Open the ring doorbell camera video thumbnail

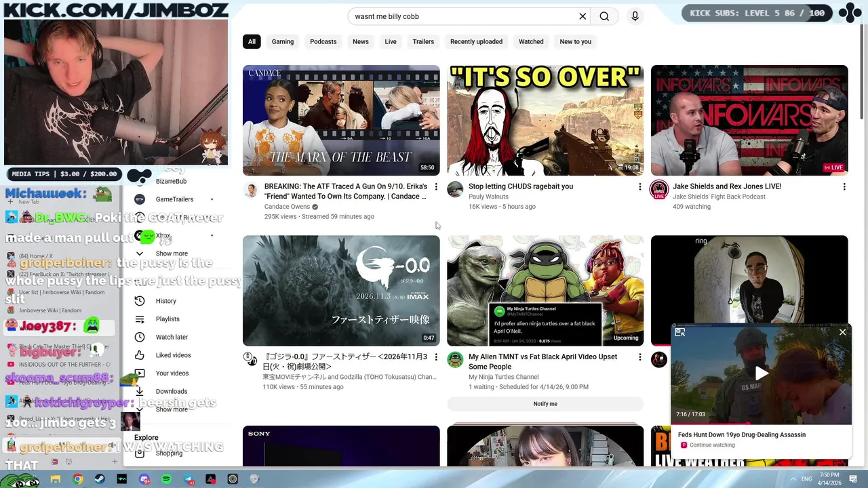click(x=749, y=279)
